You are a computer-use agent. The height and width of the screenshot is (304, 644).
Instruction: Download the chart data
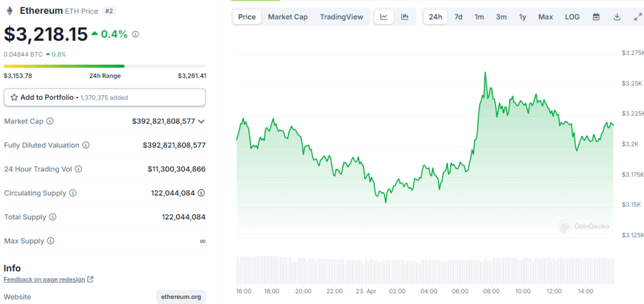(x=617, y=17)
